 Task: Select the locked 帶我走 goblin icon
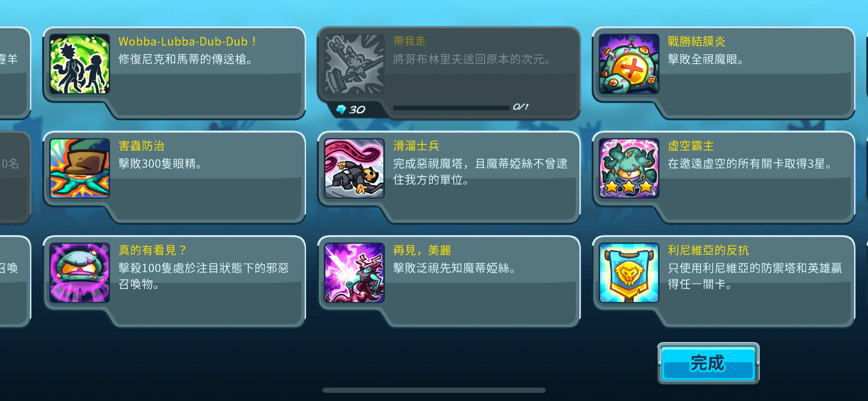coord(354,64)
